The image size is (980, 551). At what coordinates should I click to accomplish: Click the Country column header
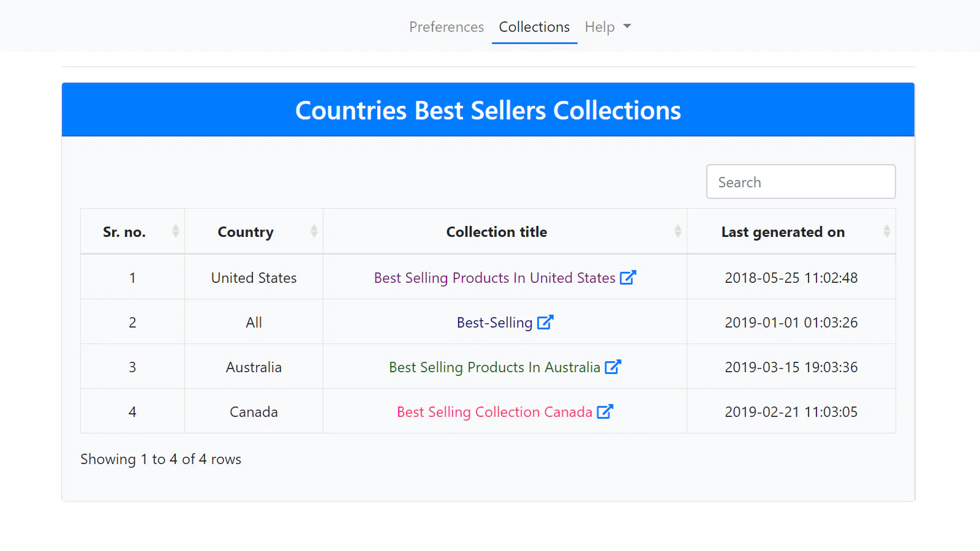[x=246, y=232]
